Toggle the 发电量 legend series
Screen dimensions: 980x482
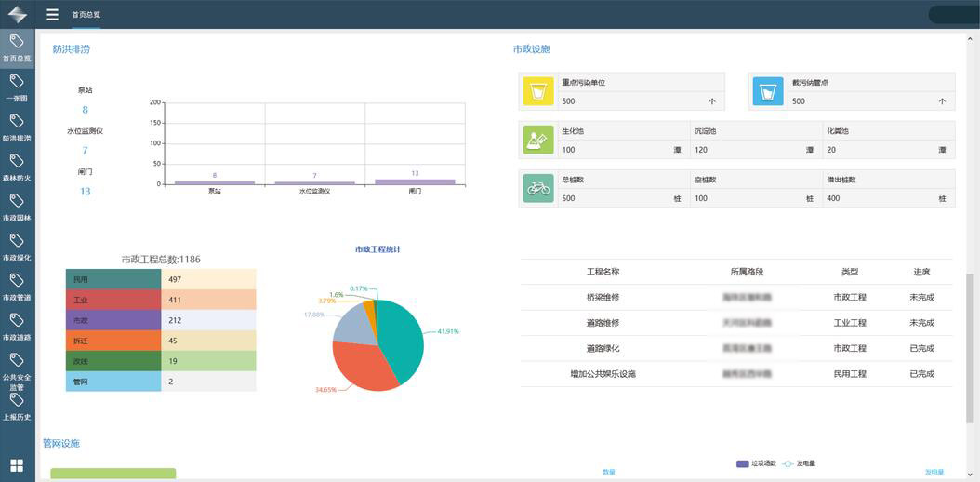799,463
